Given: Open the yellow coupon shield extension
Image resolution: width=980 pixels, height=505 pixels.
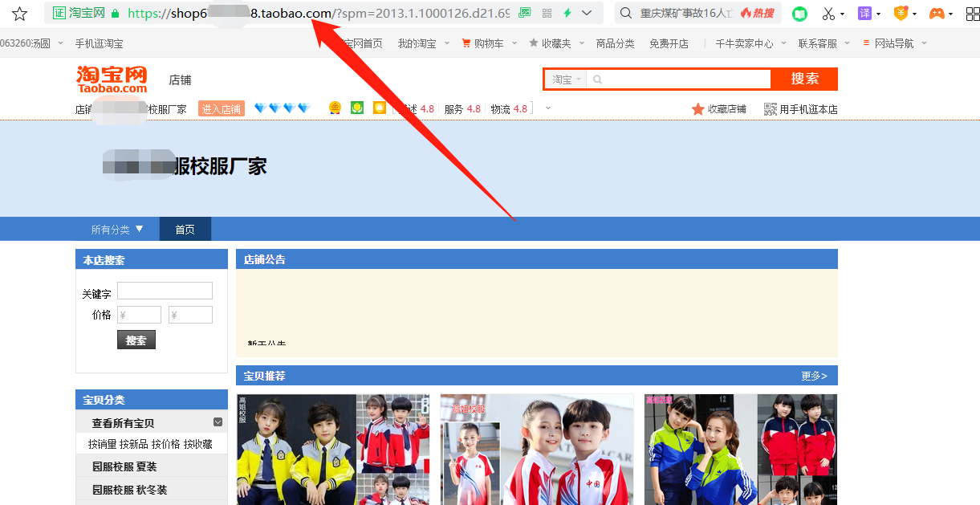Looking at the screenshot, I should coord(901,14).
